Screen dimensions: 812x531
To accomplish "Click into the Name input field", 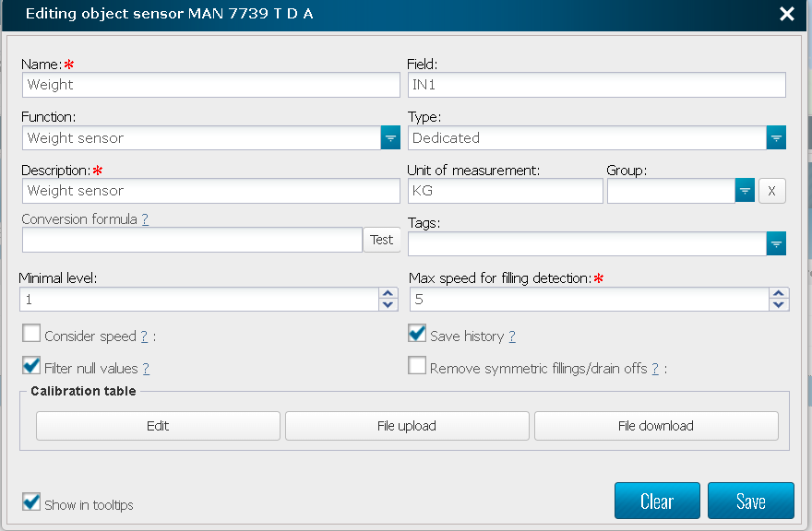I will [x=210, y=85].
